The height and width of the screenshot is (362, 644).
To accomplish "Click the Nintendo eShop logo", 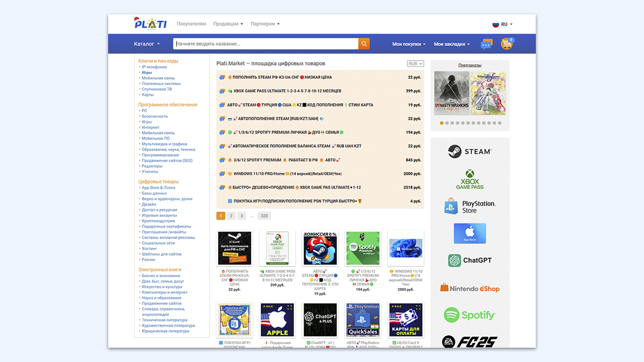I will click(470, 288).
